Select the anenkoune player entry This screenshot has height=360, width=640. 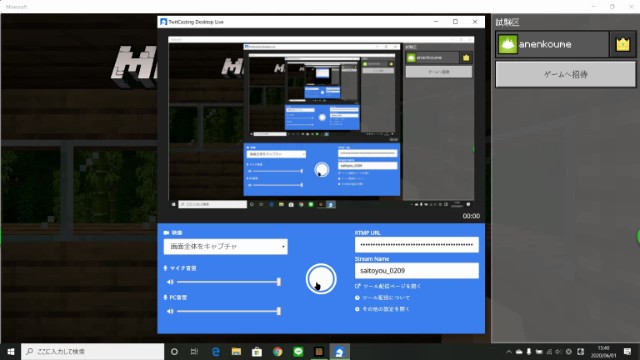click(553, 44)
